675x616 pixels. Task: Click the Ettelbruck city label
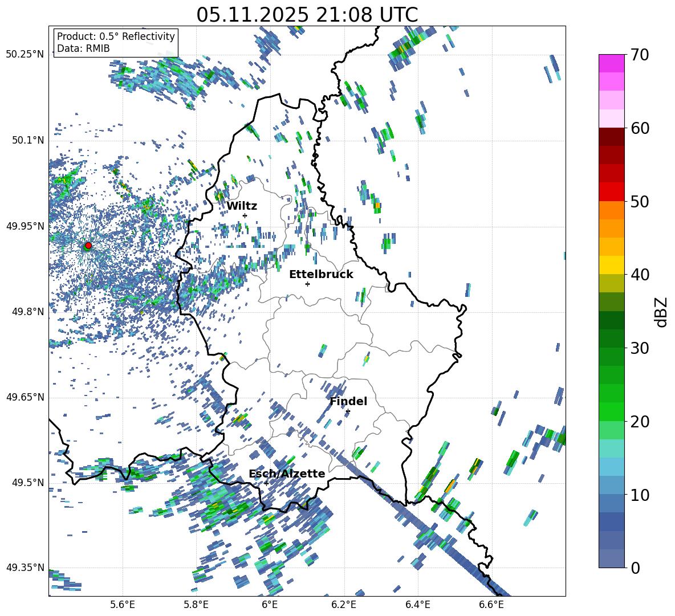(x=321, y=275)
